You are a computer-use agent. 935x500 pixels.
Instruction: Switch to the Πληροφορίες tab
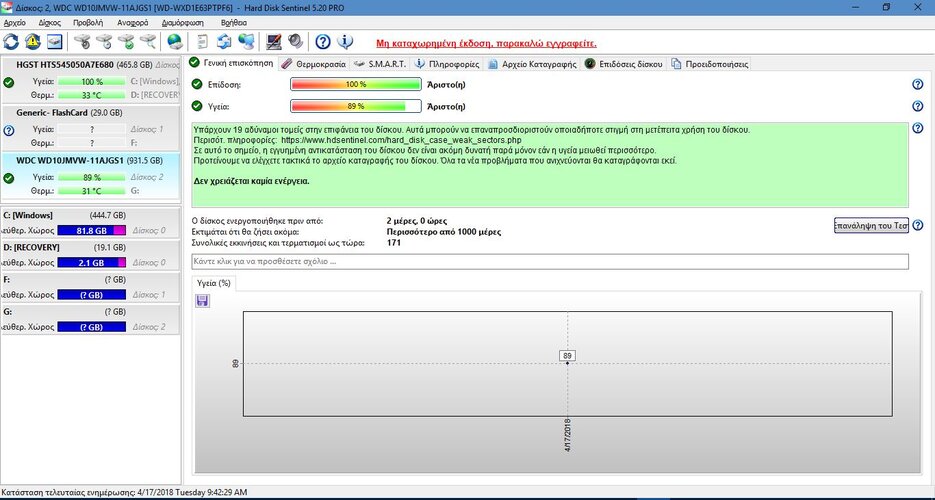point(447,64)
